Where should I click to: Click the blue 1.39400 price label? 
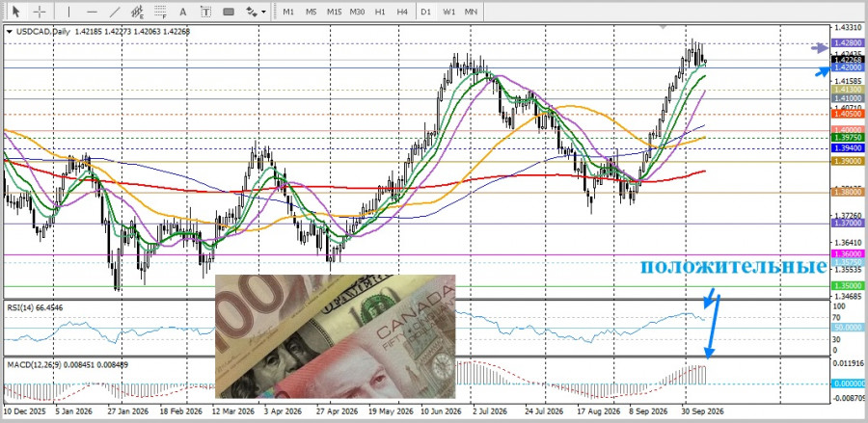[x=848, y=148]
